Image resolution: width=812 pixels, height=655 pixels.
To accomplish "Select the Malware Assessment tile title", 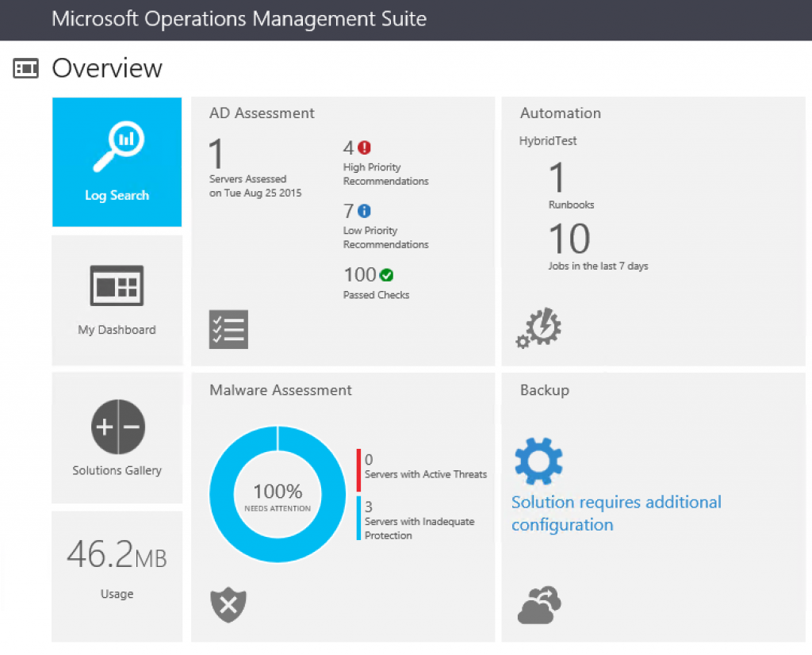I will point(281,390).
